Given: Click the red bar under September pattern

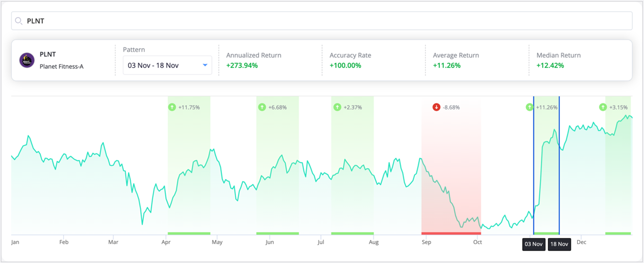Looking at the screenshot, I should (451, 233).
